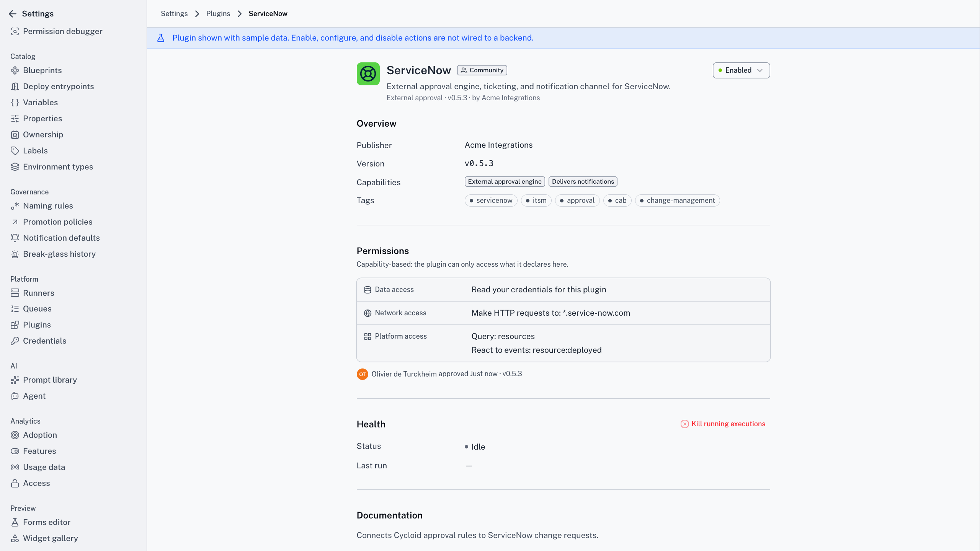The height and width of the screenshot is (551, 980).
Task: Click the Access lock icon
Action: pos(15,483)
